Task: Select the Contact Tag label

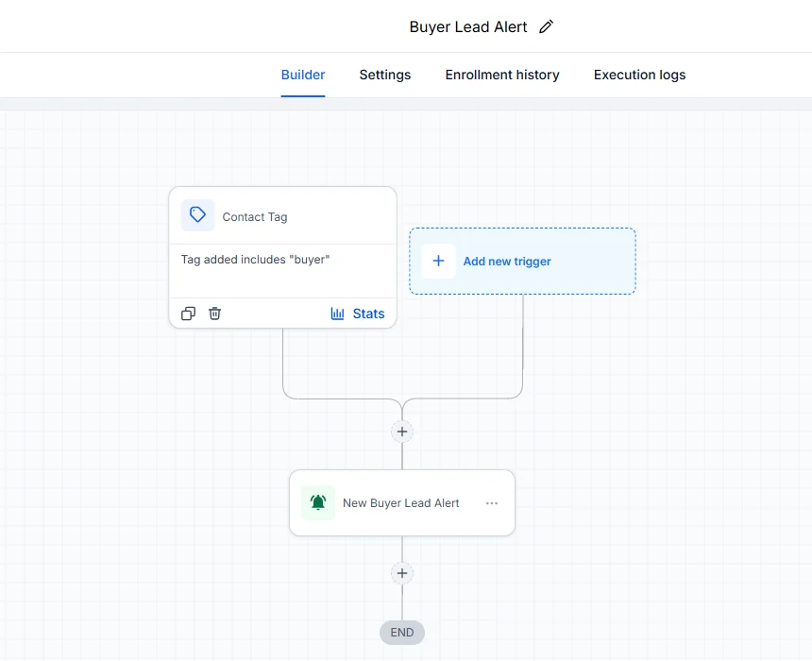Action: 255,217
